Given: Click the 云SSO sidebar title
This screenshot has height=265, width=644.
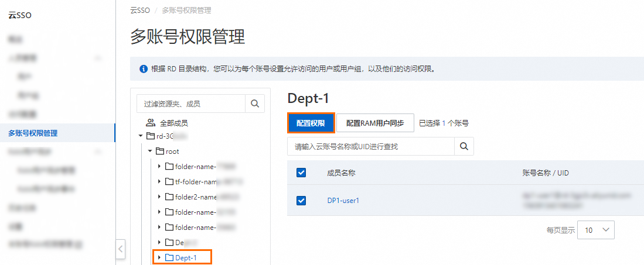Looking at the screenshot, I should (20, 16).
